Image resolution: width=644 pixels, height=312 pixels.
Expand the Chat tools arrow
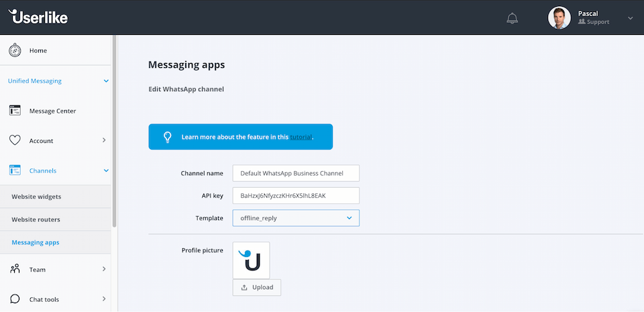[104, 299]
